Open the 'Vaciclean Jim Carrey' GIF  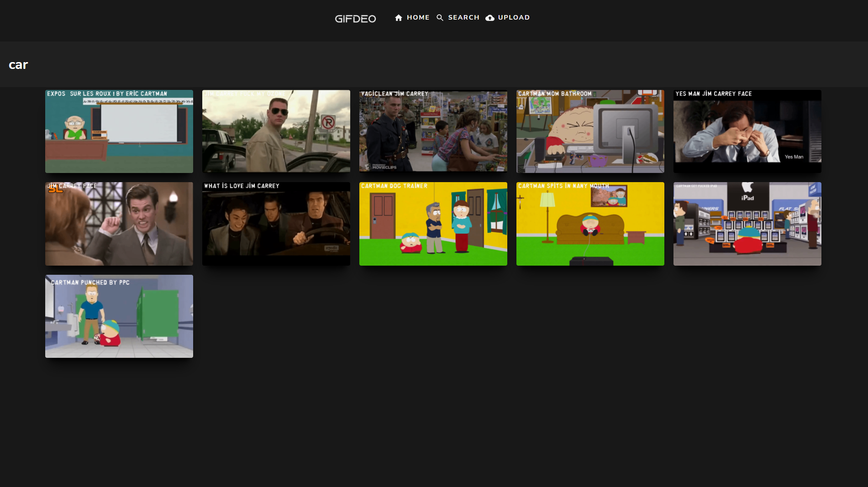433,131
